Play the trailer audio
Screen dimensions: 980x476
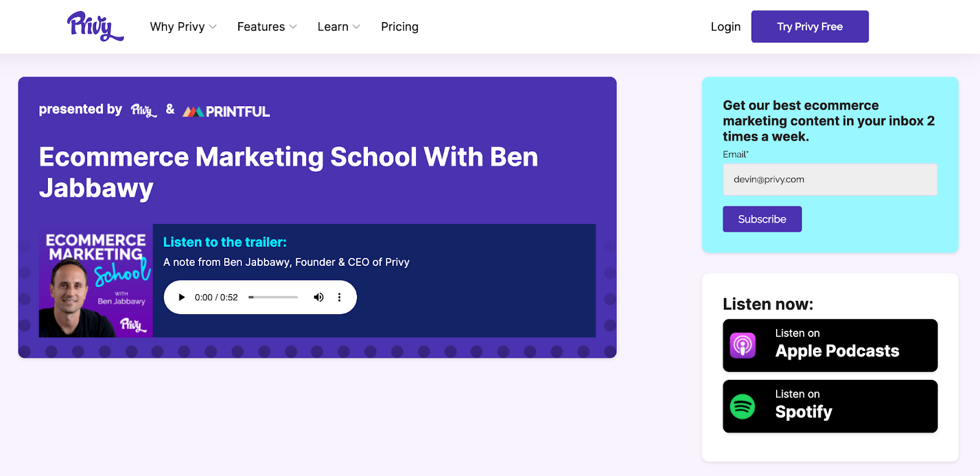pos(181,297)
